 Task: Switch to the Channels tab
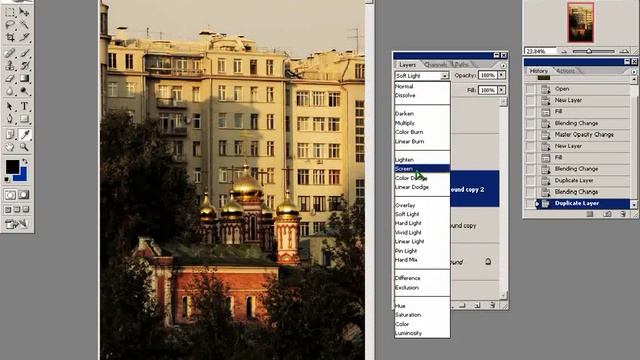click(x=435, y=65)
